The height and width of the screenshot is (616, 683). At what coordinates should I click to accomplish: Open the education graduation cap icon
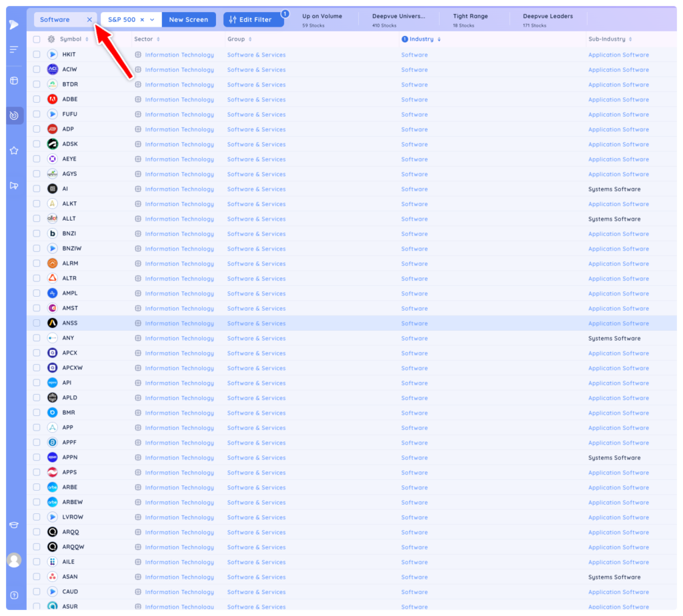click(14, 525)
